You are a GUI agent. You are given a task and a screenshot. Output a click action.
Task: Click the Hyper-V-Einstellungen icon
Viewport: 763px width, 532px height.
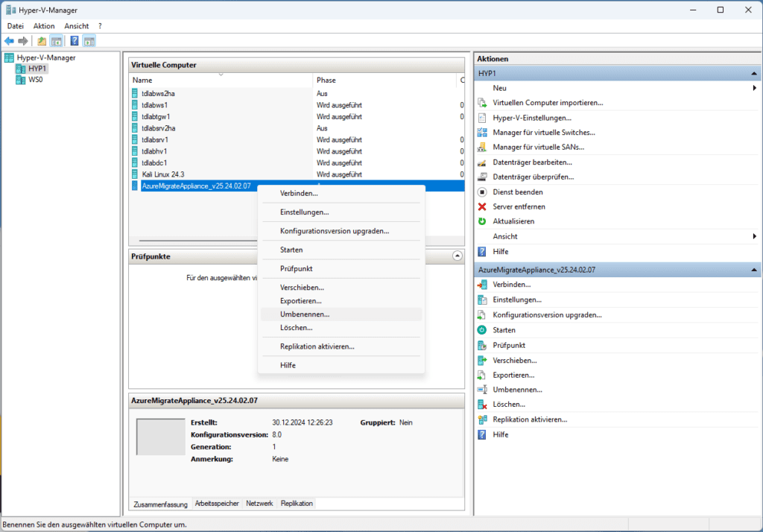482,118
